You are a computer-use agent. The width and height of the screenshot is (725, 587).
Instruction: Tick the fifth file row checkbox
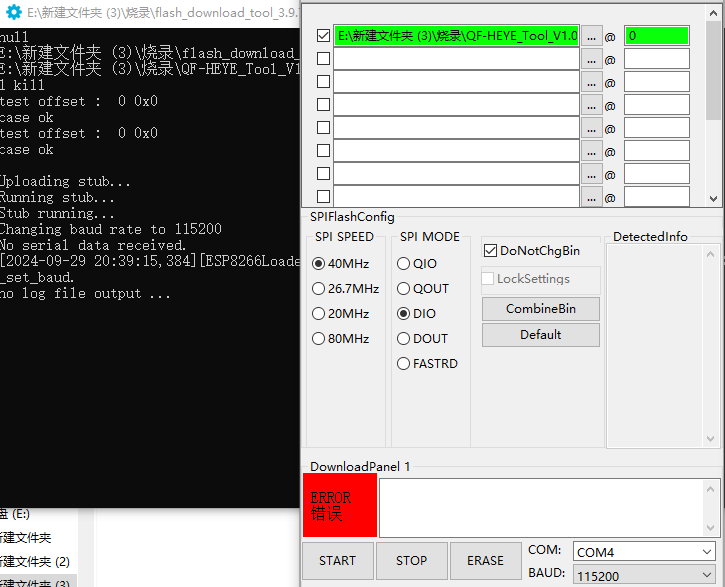click(323, 128)
